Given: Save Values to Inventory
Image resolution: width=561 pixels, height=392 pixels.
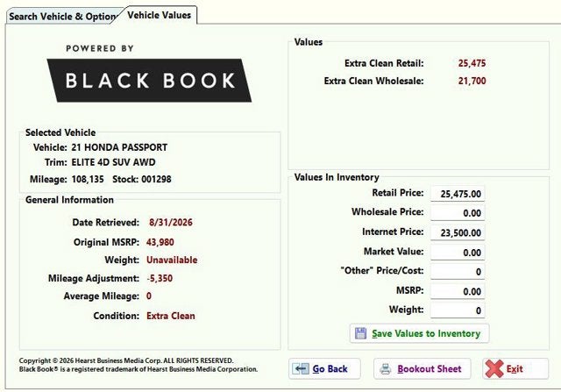Looking at the screenshot, I should tap(419, 333).
